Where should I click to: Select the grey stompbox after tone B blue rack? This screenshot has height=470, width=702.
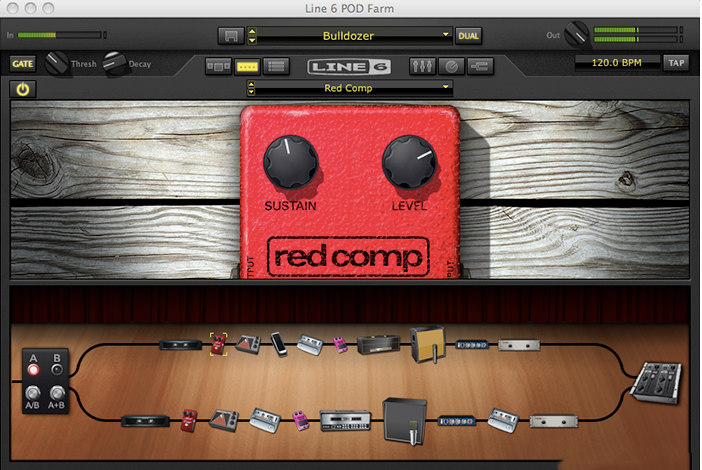(503, 420)
